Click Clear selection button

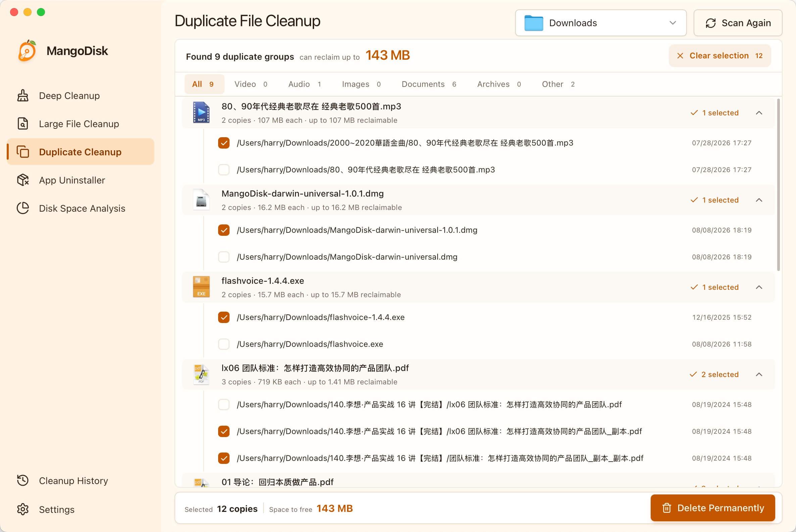coord(719,56)
